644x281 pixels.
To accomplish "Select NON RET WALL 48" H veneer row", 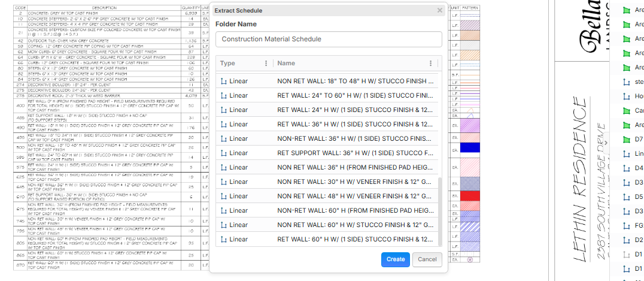I will tap(355, 196).
